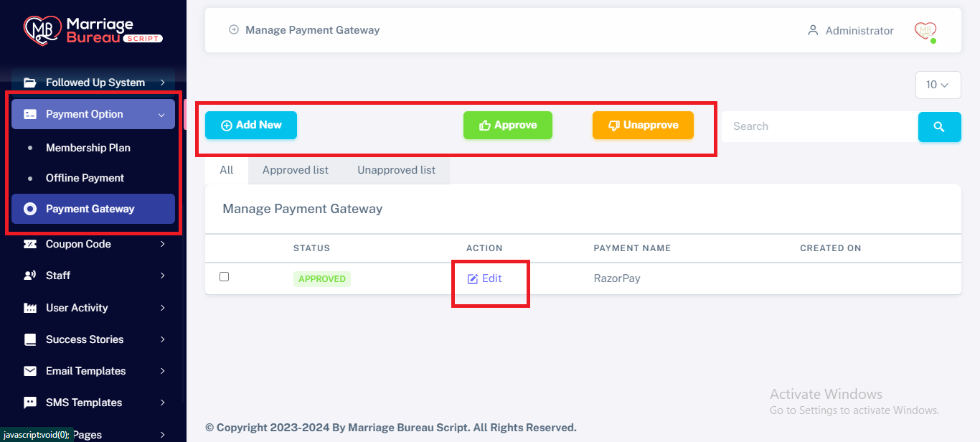The image size is (980, 442).
Task: Open the rows-per-page dropdown showing 10
Action: [938, 85]
